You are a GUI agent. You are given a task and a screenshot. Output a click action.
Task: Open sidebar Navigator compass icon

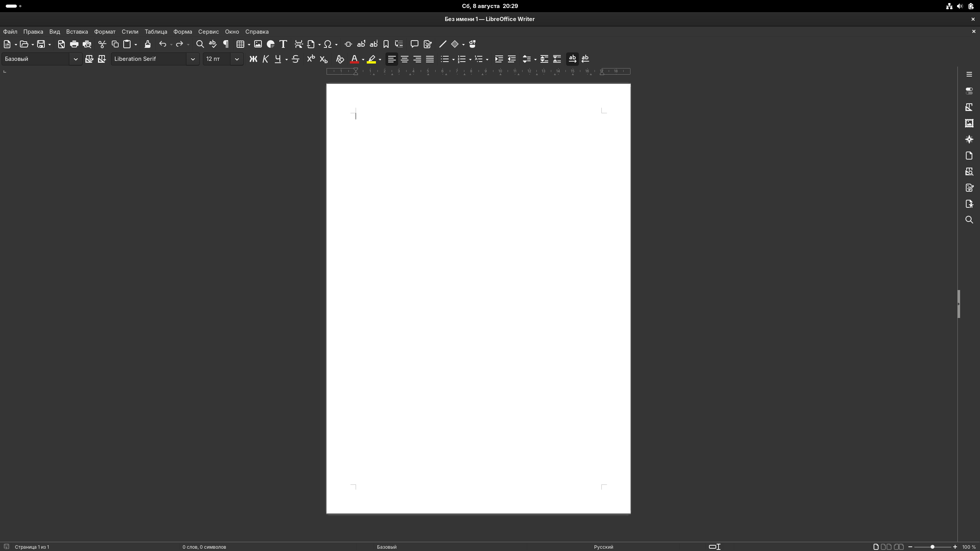point(969,139)
